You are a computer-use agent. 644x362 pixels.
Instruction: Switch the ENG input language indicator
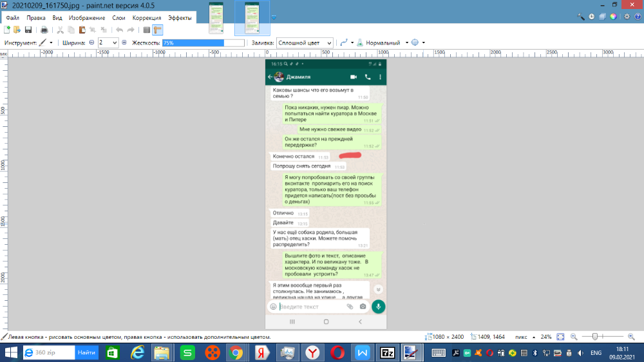click(596, 353)
